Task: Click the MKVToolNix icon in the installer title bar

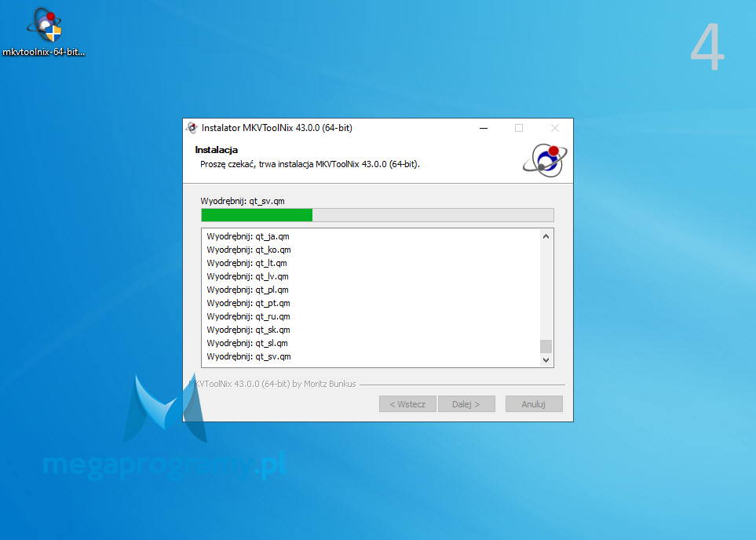Action: coord(192,128)
